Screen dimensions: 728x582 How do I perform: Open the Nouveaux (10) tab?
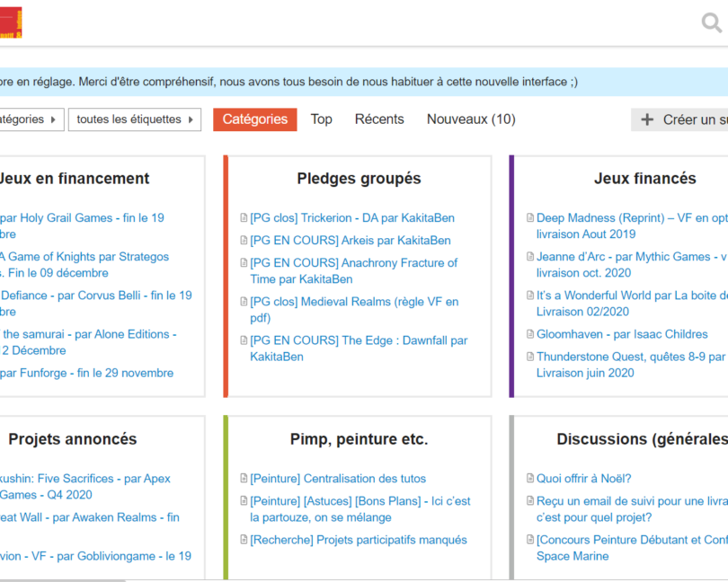471,119
